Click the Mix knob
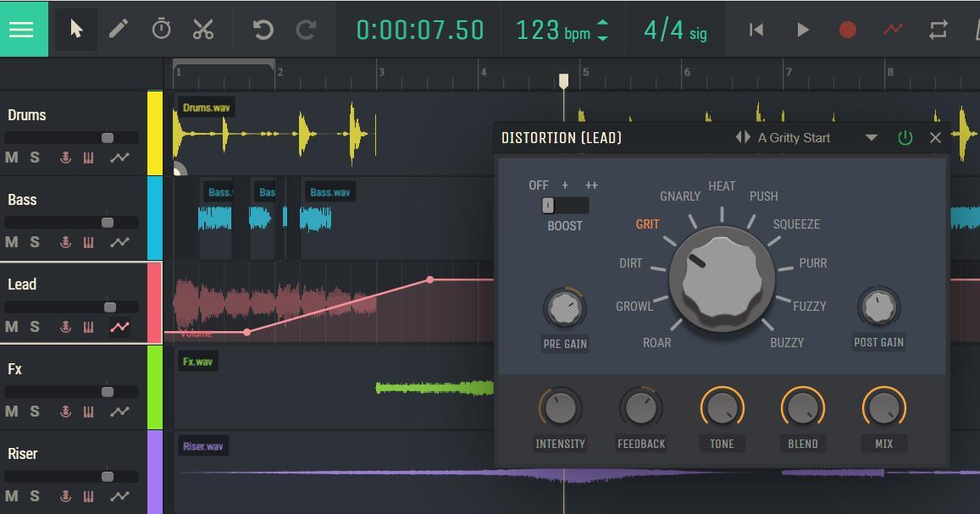Screen dimensions: 980x514 [x=883, y=408]
